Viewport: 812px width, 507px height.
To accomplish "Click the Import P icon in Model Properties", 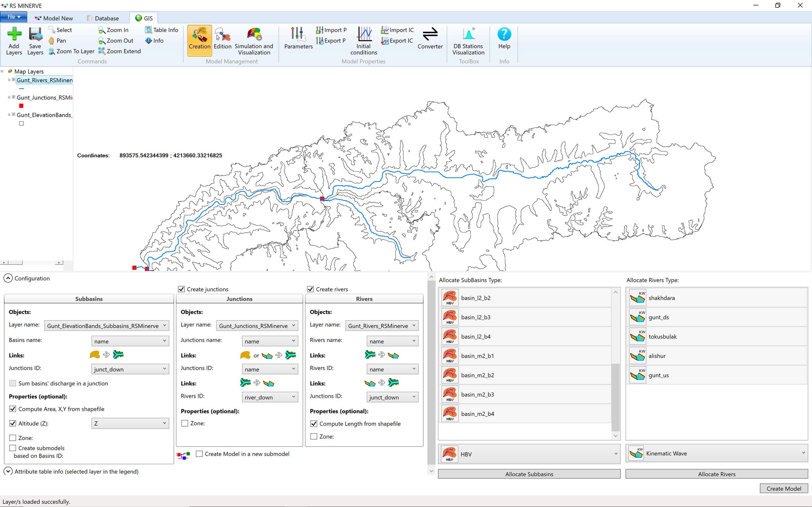I will pyautogui.click(x=332, y=29).
